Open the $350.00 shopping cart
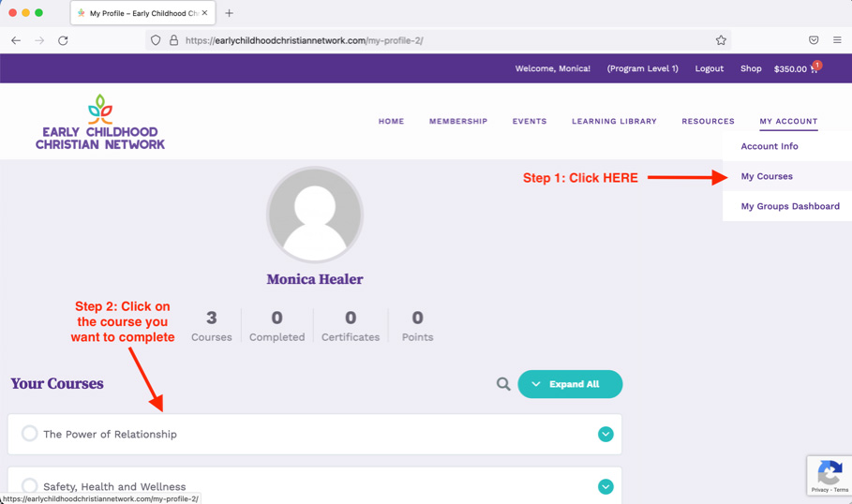The height and width of the screenshot is (504, 852). pyautogui.click(x=796, y=68)
